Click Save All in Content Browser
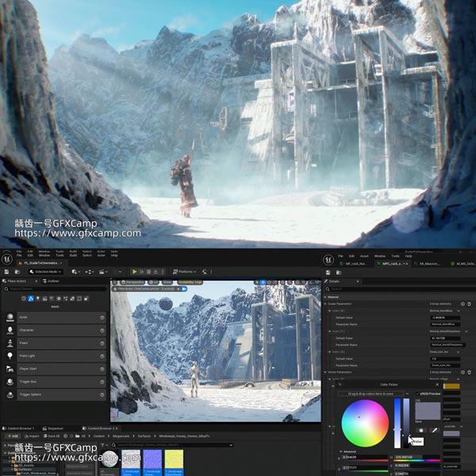The width and height of the screenshot is (476, 476). point(52,436)
